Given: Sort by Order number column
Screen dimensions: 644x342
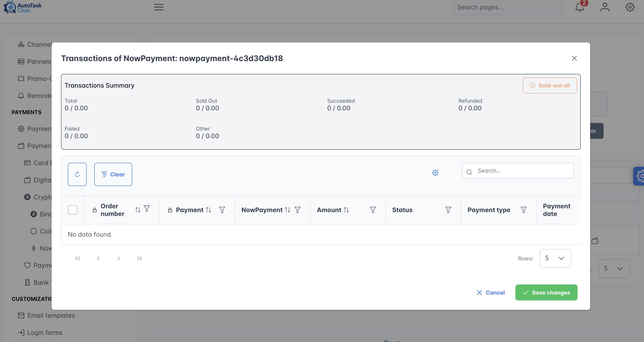Looking at the screenshot, I should (x=138, y=210).
